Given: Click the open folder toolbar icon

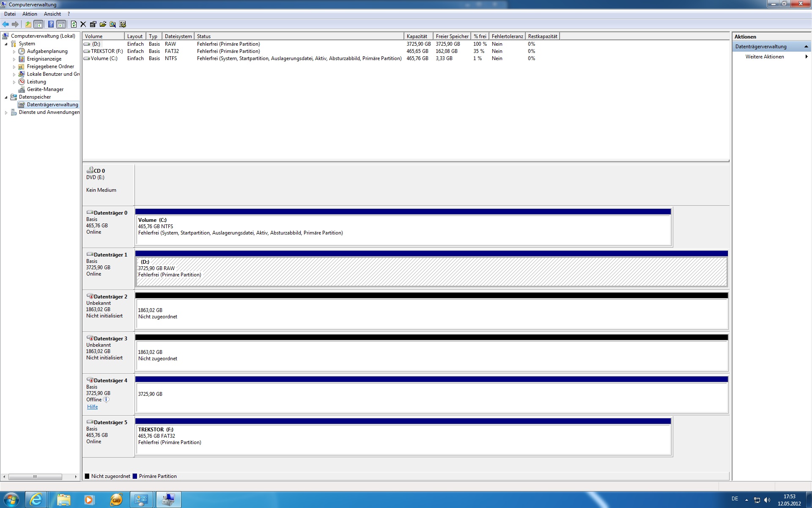Looking at the screenshot, I should [103, 24].
